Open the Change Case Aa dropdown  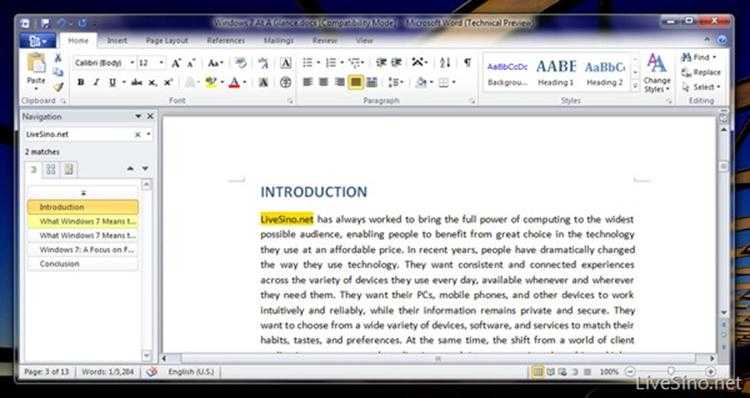point(216,63)
